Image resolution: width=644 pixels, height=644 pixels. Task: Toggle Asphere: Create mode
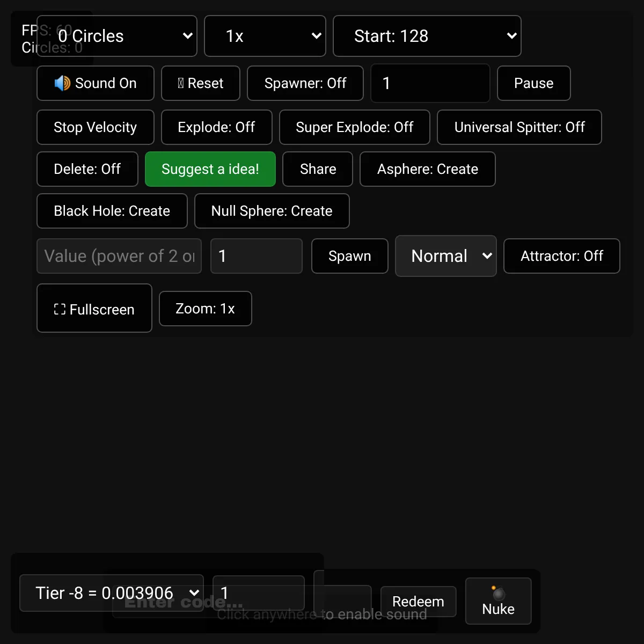pos(428,169)
